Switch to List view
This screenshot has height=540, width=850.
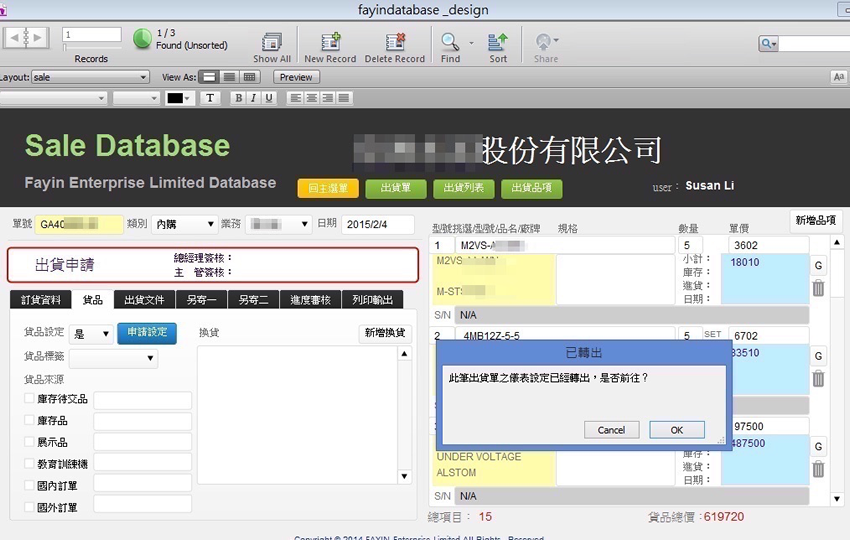point(229,77)
